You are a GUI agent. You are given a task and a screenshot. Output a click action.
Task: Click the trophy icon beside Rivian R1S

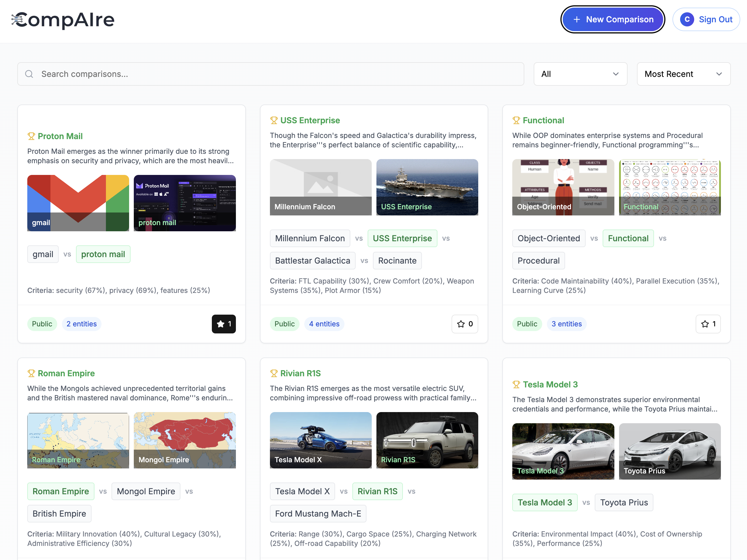tap(273, 373)
